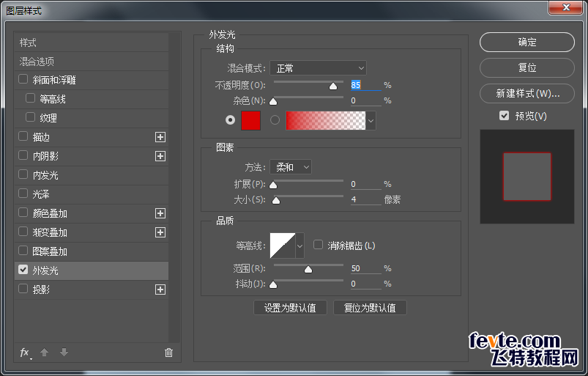The height and width of the screenshot is (376, 588).
Task: Click 复位为默认值 button
Action: click(x=370, y=308)
